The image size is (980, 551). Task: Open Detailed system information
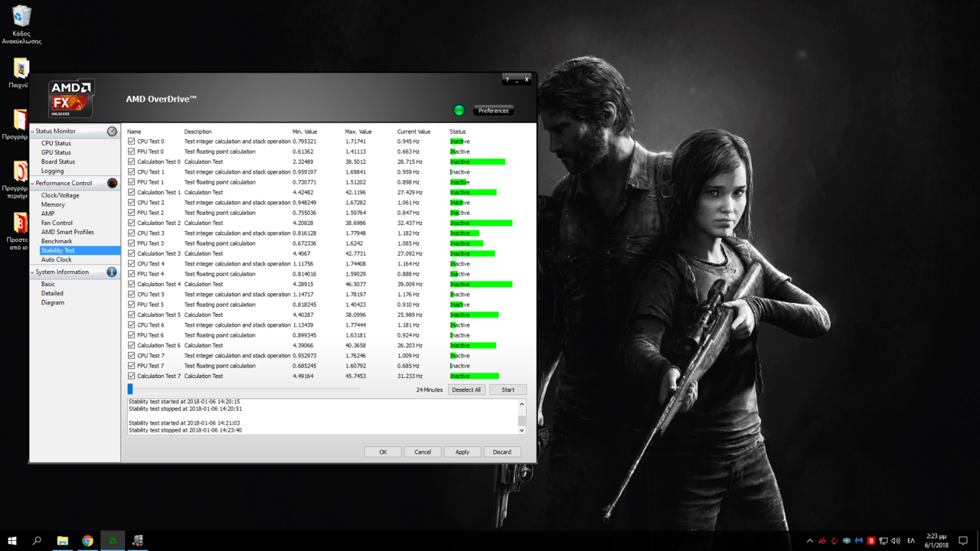click(52, 293)
